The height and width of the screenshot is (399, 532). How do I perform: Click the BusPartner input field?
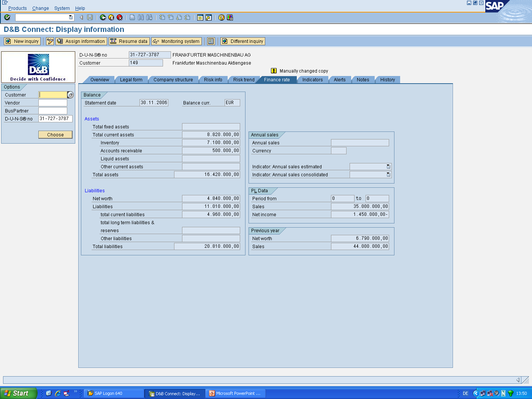click(53, 111)
